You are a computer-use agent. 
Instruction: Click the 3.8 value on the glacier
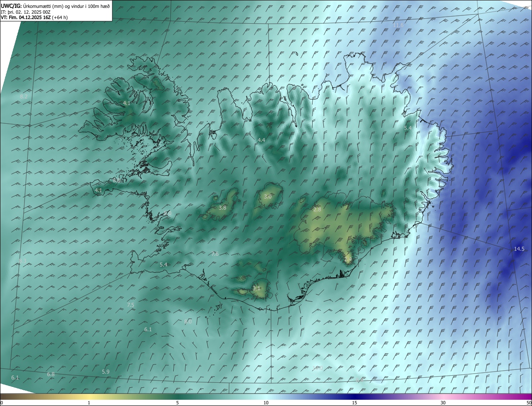[222, 208]
